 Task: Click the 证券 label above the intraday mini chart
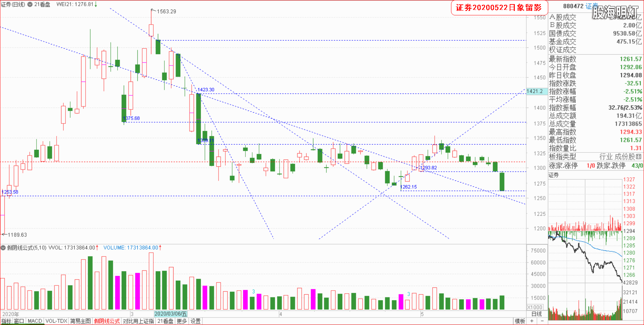pos(554,175)
